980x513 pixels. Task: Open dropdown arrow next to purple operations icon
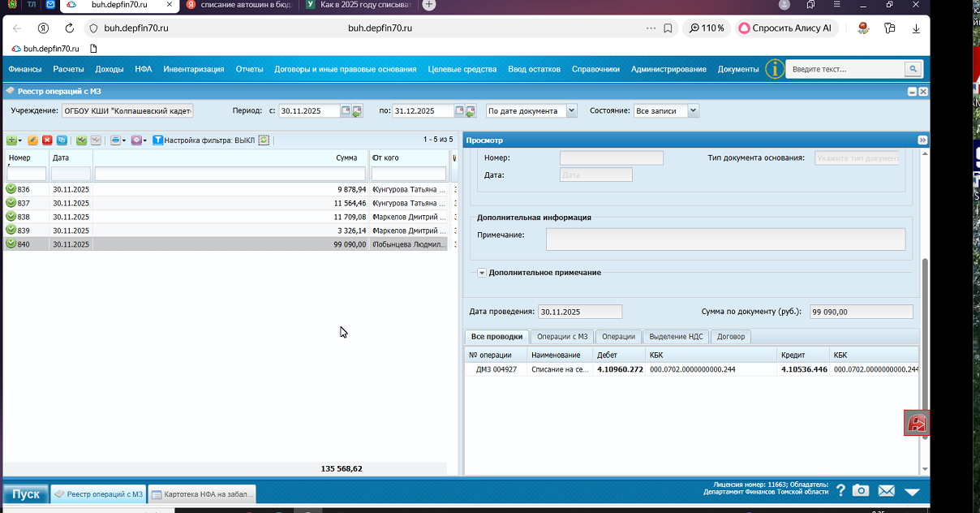tap(145, 141)
